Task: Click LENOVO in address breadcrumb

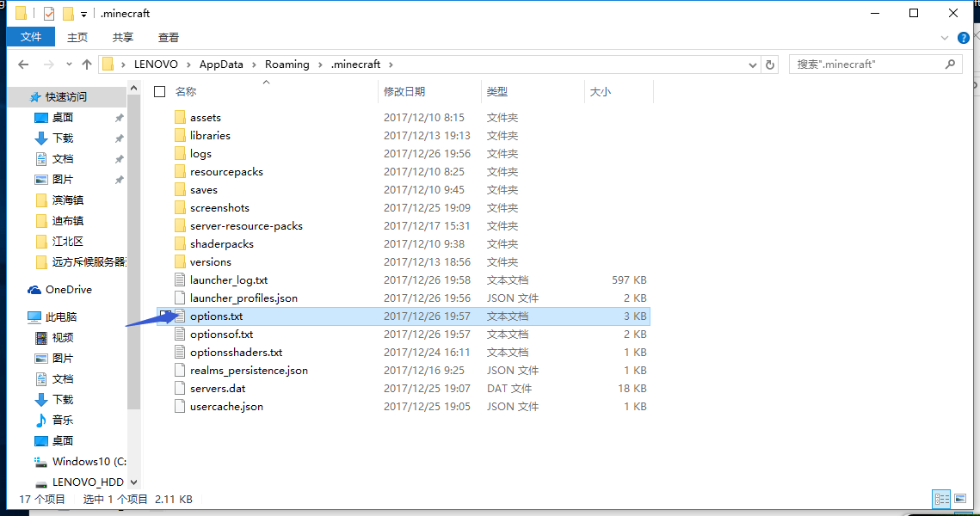Action: [x=156, y=64]
